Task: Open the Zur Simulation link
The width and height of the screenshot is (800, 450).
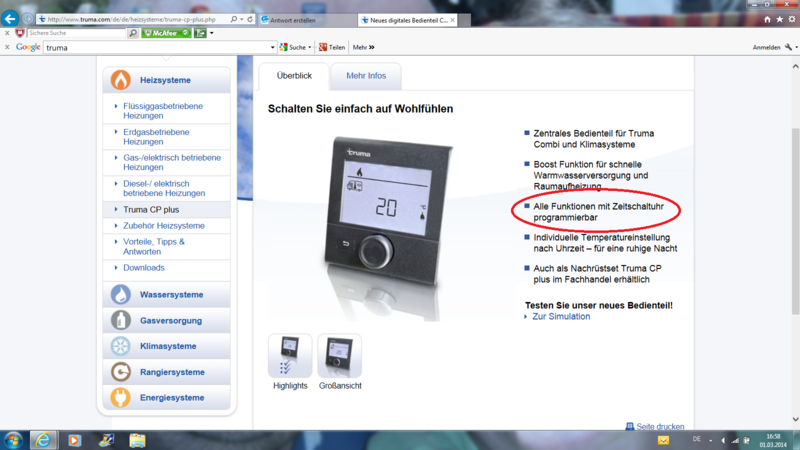Action: tap(560, 316)
